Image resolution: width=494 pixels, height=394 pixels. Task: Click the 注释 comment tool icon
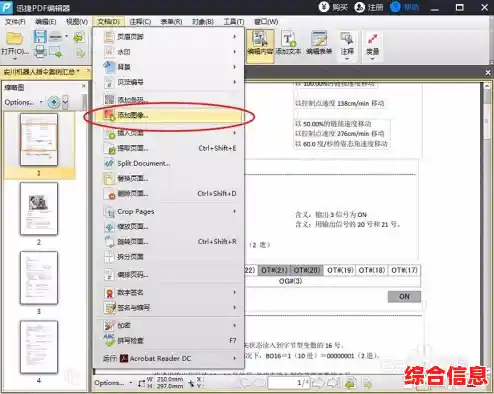pyautogui.click(x=347, y=39)
